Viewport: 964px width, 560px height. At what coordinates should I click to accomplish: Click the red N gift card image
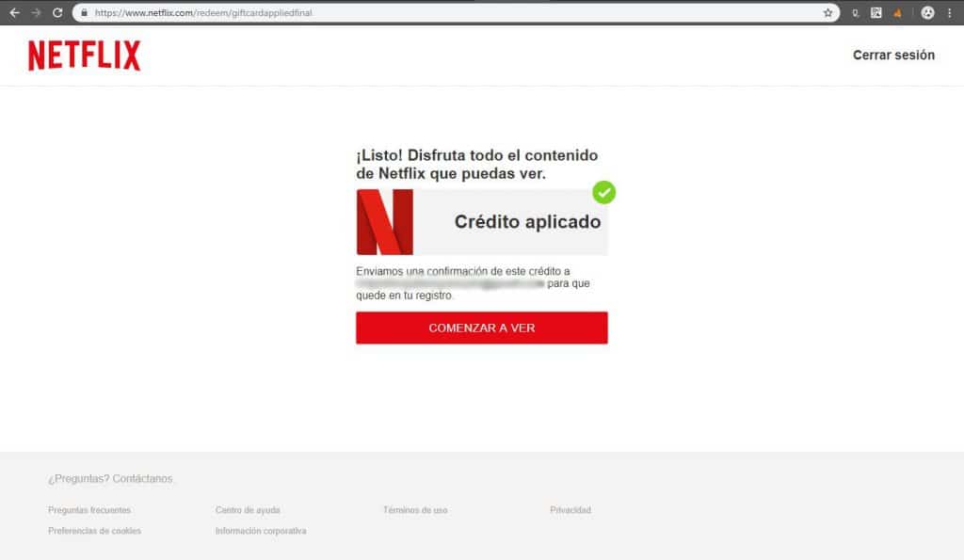[x=385, y=222]
